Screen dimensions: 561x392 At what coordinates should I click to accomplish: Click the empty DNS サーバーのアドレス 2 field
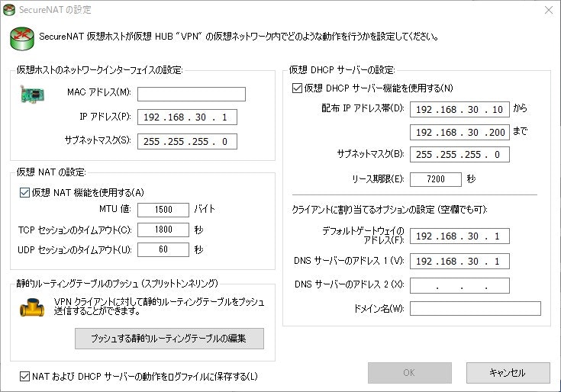click(459, 285)
